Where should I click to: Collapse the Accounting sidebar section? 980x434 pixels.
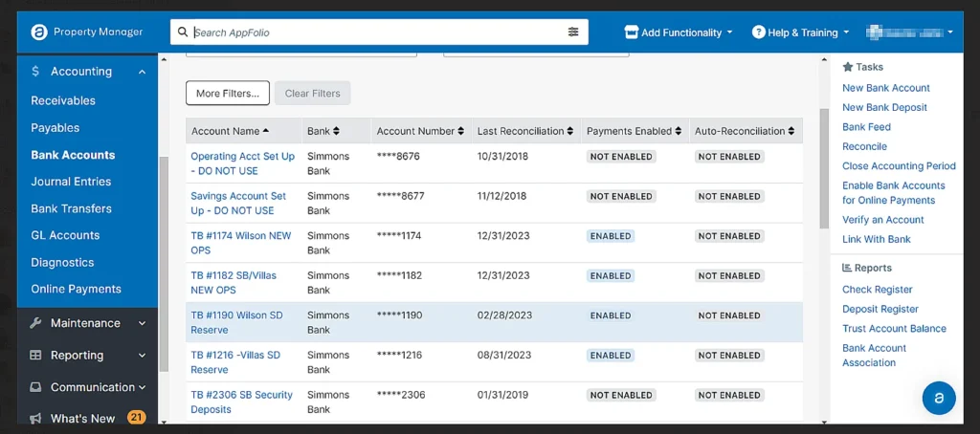(142, 72)
